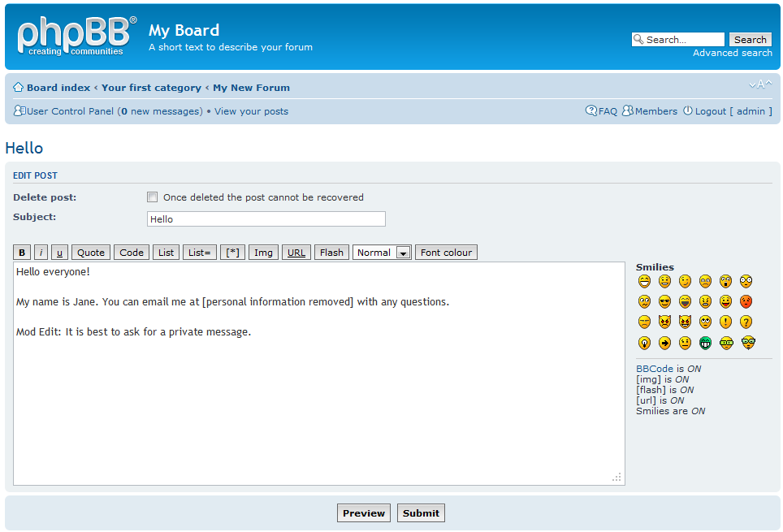The image size is (783, 532).
Task: Apply Bold BBCode formatting
Action: pos(22,253)
